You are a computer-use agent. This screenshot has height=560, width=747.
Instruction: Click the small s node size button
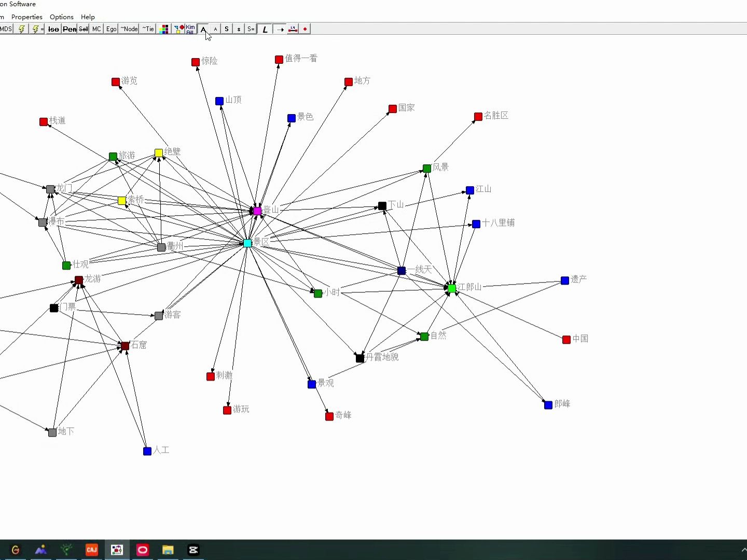click(x=239, y=29)
